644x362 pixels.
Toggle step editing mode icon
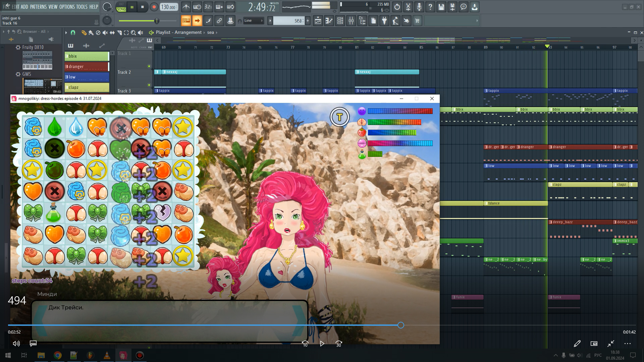pyautogui.click(x=208, y=21)
